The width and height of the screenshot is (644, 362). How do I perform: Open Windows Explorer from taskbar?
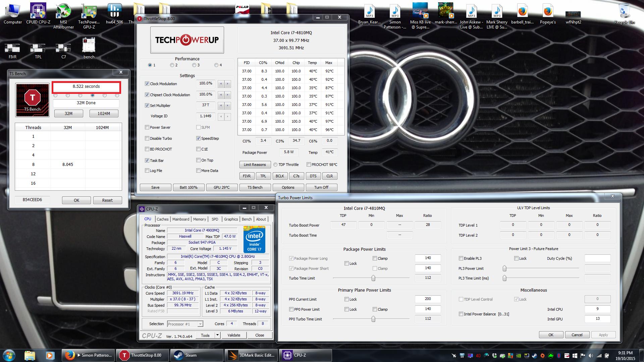[x=30, y=355]
